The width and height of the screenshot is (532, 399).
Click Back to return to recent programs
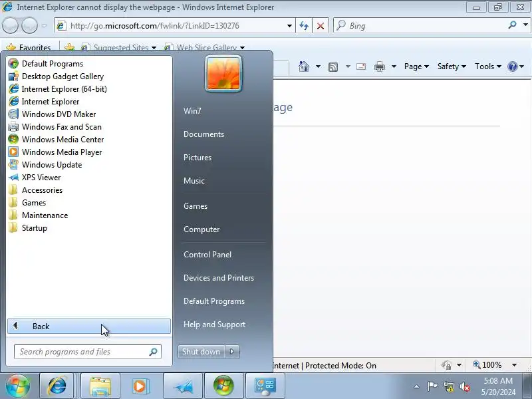[89, 327]
